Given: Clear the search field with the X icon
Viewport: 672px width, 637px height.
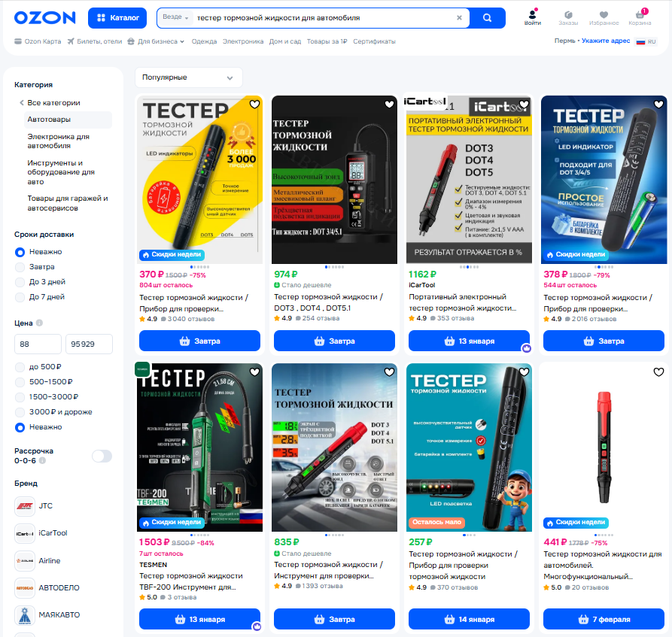Looking at the screenshot, I should [x=459, y=18].
